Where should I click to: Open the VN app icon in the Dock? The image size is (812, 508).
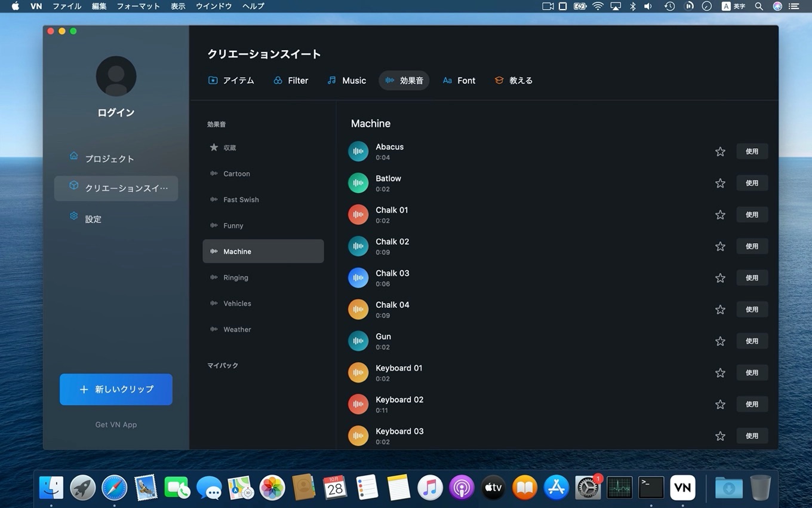tap(682, 488)
